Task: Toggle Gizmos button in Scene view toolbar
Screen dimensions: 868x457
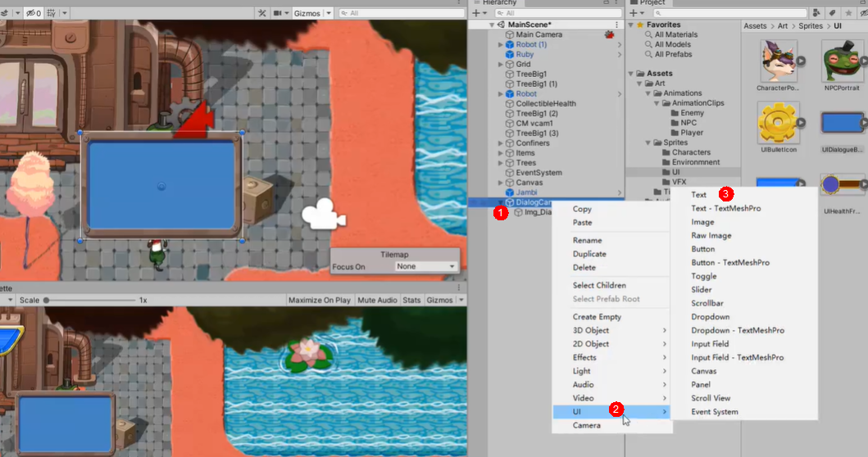Action: [307, 13]
